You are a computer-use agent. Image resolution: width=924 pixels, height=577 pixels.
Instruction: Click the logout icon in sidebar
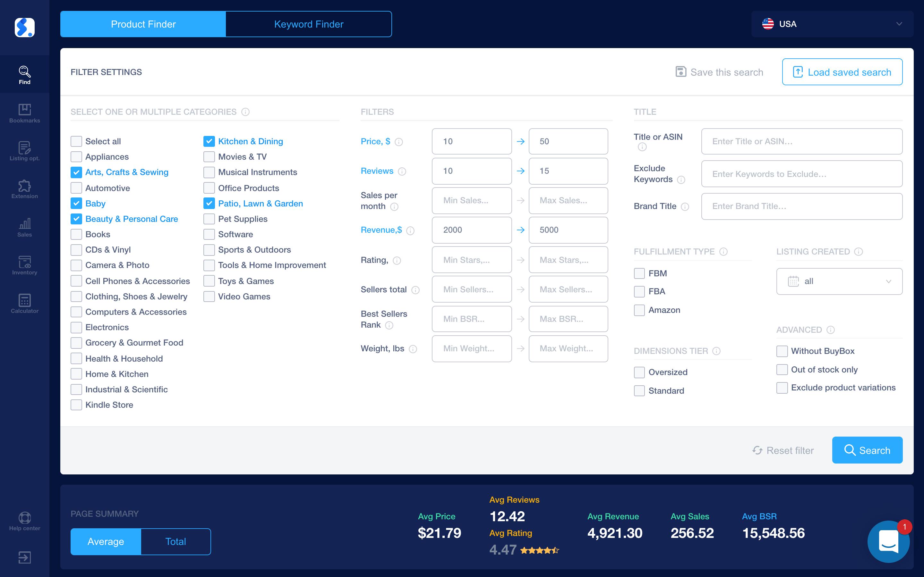24,557
